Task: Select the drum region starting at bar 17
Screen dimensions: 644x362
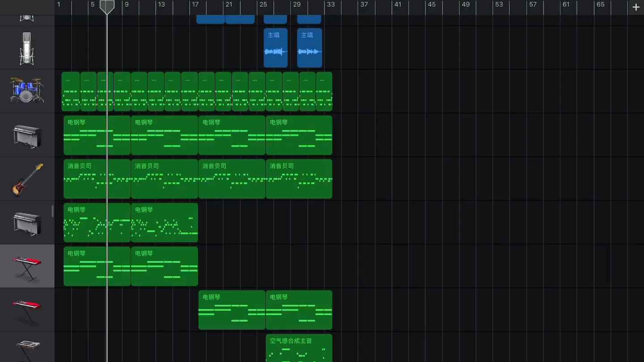Action: click(207, 92)
